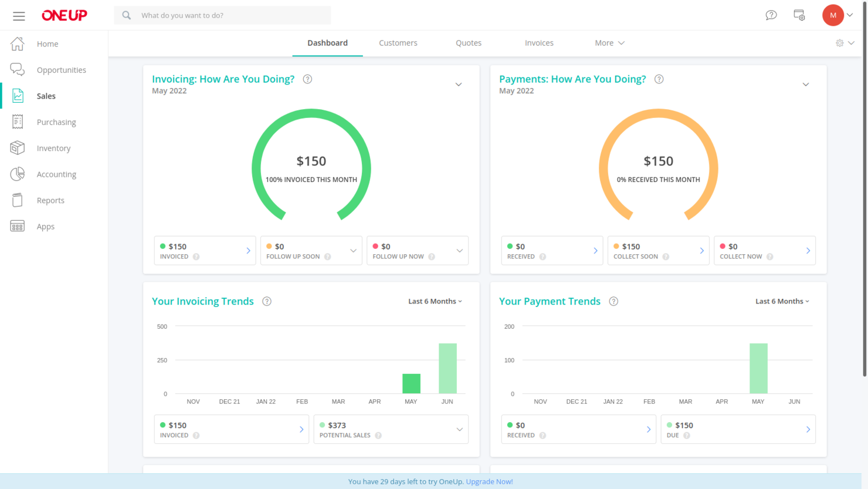This screenshot has height=489, width=868.
Task: Click the notifications/settings icon near the avatar
Action: tap(799, 15)
